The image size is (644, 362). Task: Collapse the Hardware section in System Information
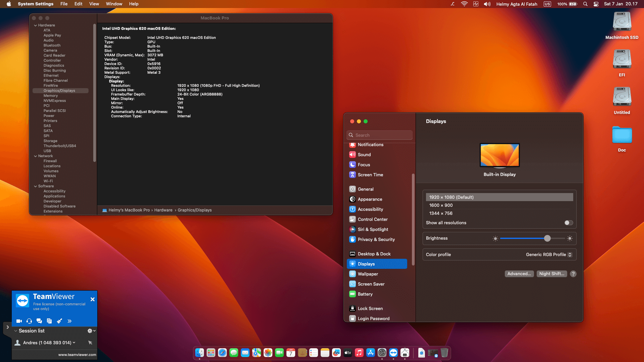click(x=36, y=25)
